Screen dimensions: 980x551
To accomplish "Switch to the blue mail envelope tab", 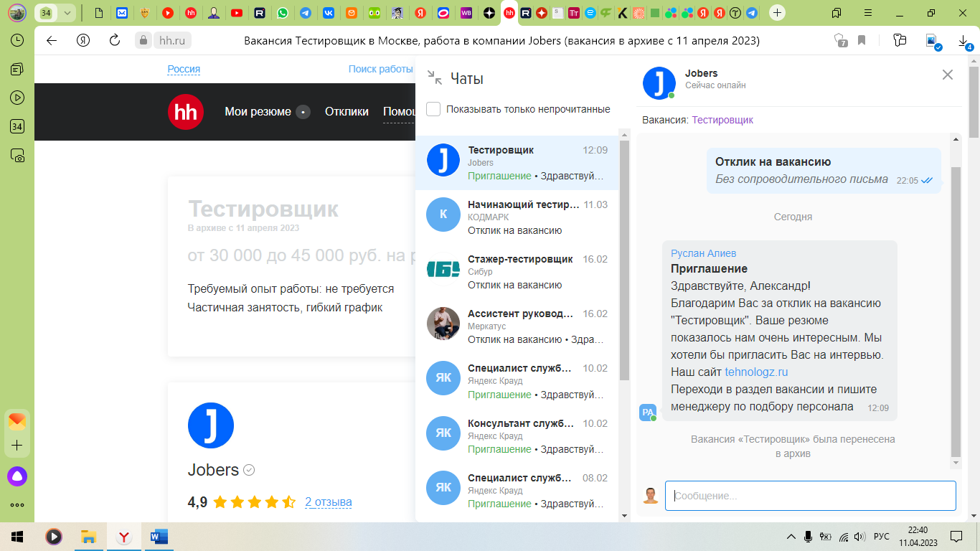I will point(122,13).
